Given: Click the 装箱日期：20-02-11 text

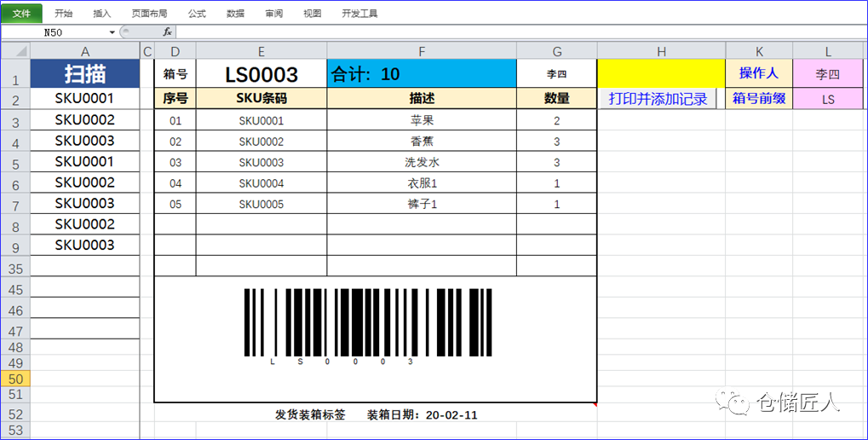Looking at the screenshot, I should coord(422,414).
